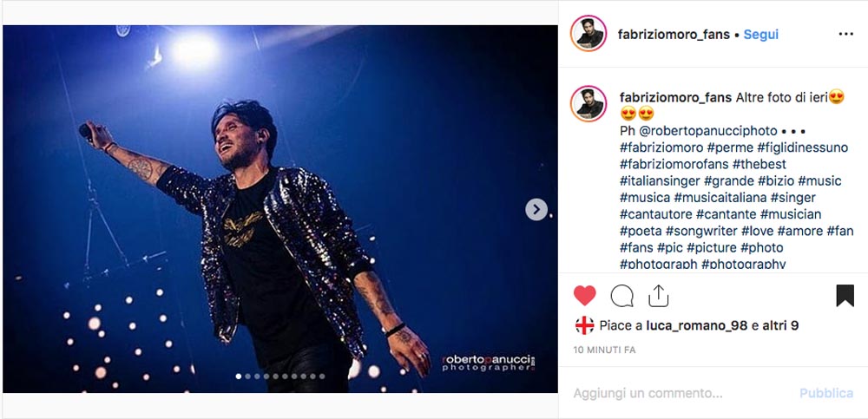Jump to the second carousel dot indicator
The height and width of the screenshot is (419, 868).
247,376
